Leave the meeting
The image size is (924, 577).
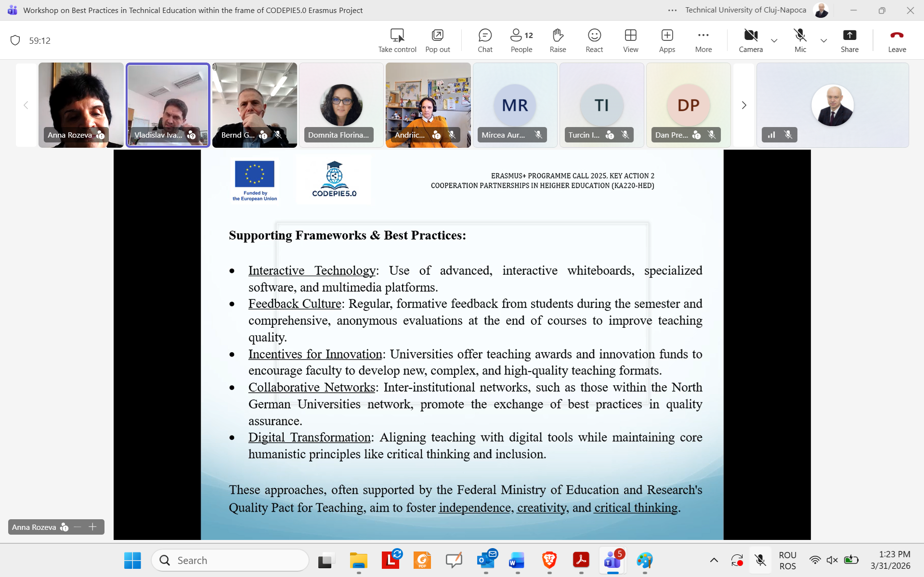(897, 40)
